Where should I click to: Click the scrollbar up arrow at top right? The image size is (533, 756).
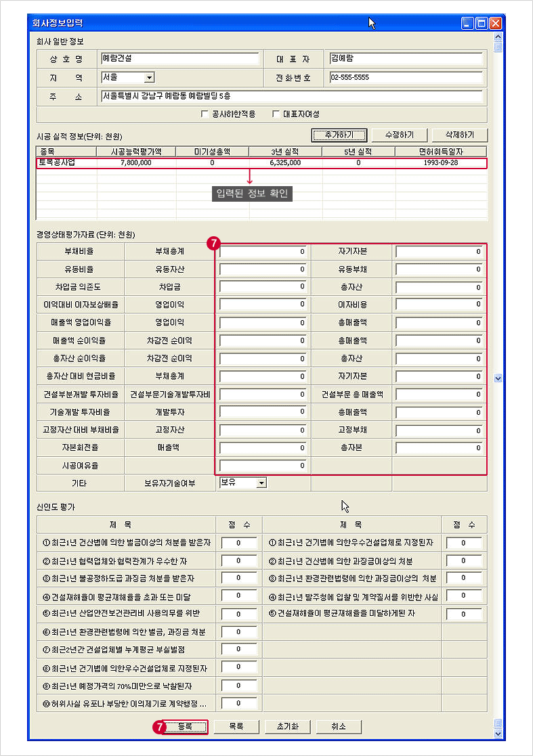click(x=498, y=37)
